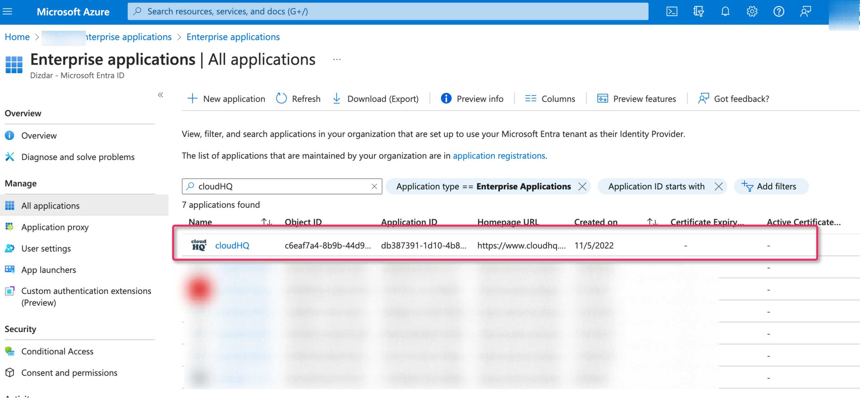Screen dimensions: 868x398
Task: Open Cloud Shell from the top bar
Action: (671, 11)
